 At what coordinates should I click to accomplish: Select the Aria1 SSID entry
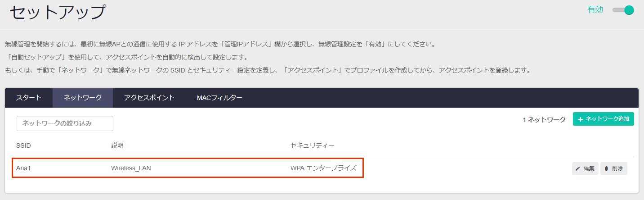click(23, 168)
